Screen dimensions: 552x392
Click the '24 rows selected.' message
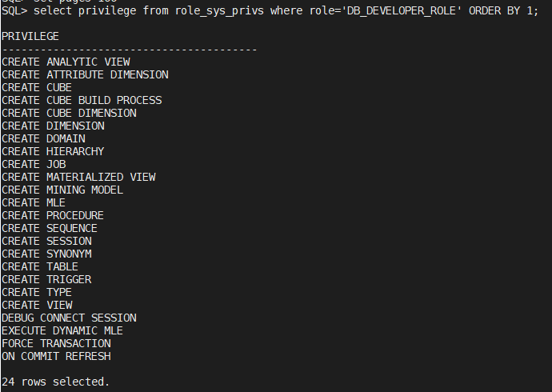[56, 382]
